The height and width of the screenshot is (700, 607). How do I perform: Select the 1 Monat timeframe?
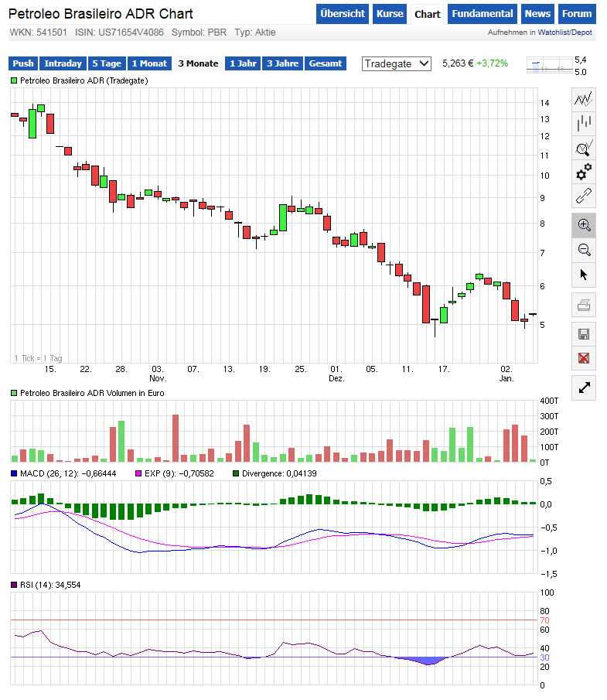tap(149, 63)
